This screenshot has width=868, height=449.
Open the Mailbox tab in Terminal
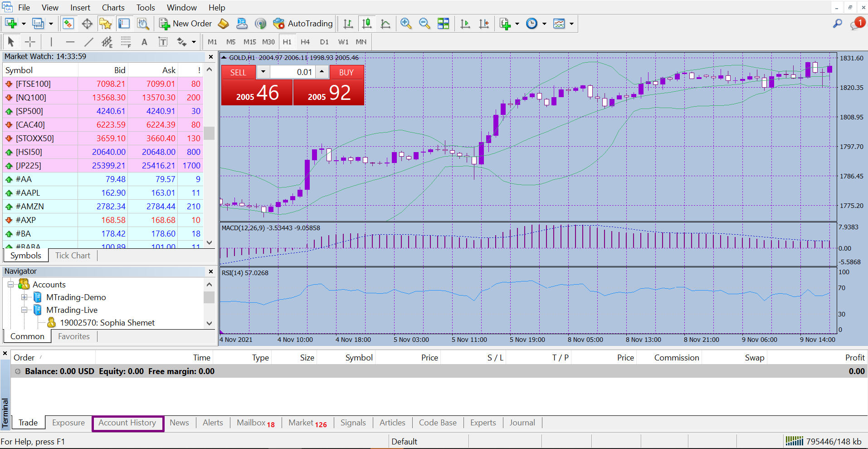click(x=256, y=423)
